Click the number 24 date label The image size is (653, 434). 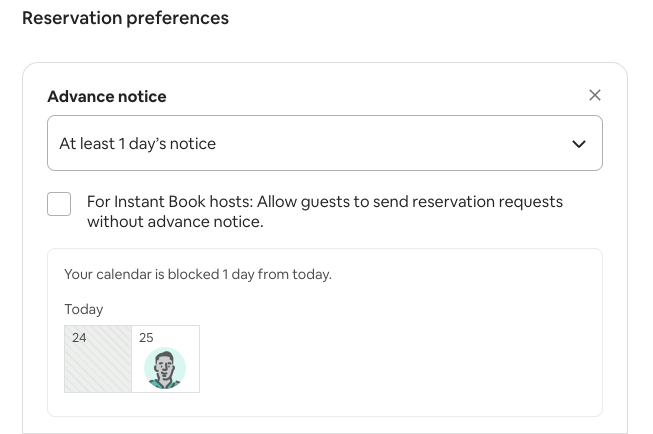79,338
